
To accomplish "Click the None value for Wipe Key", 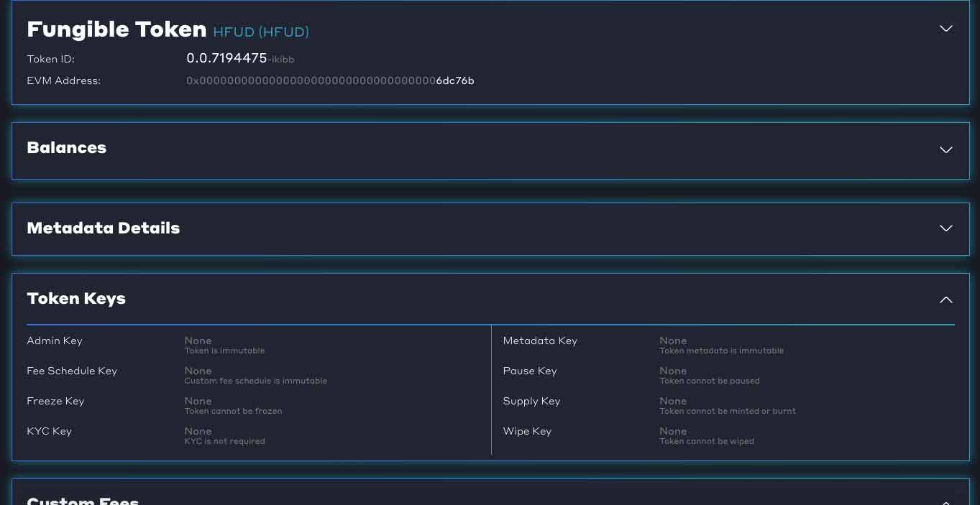I will (673, 431).
